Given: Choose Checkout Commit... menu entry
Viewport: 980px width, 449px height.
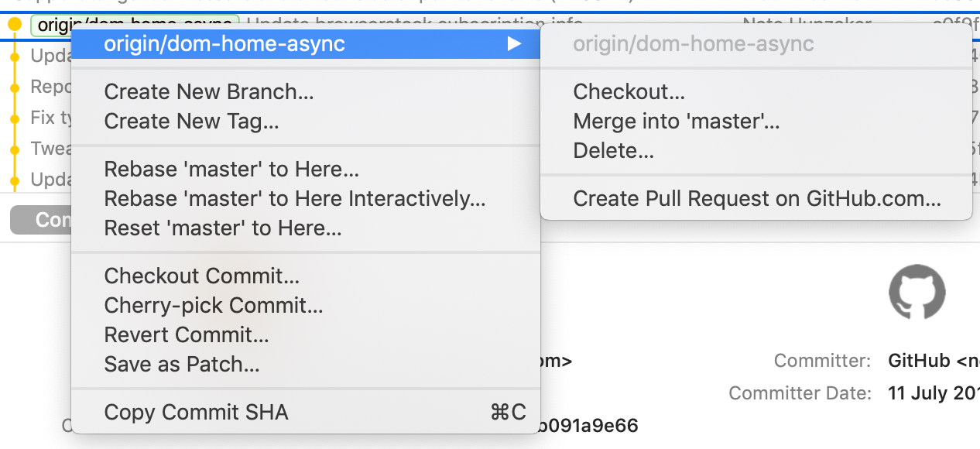Looking at the screenshot, I should click(305, 276).
